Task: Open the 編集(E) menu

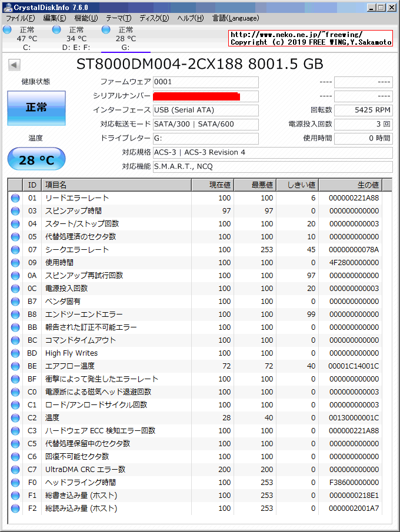Action: point(54,18)
